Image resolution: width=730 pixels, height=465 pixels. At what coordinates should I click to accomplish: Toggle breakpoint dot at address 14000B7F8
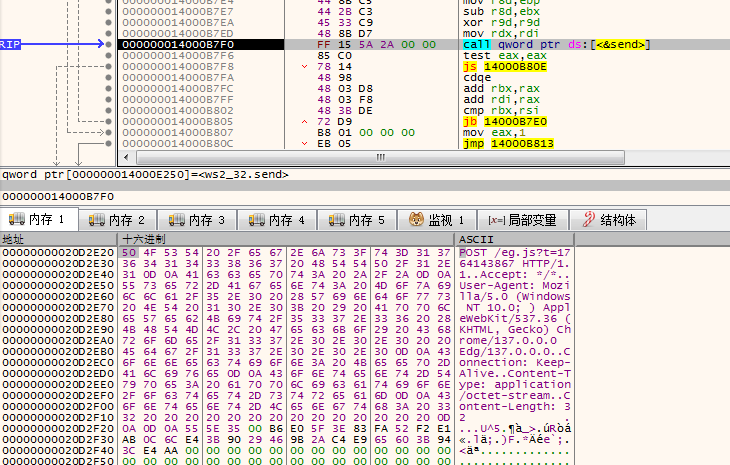108,67
